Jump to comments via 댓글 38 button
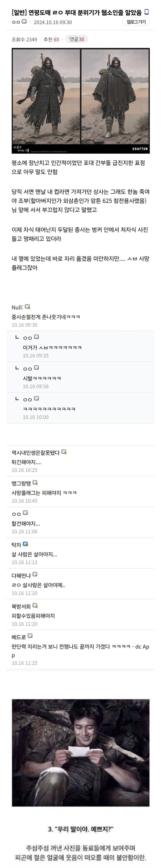Viewport: 161px width, 868px height. point(77,39)
